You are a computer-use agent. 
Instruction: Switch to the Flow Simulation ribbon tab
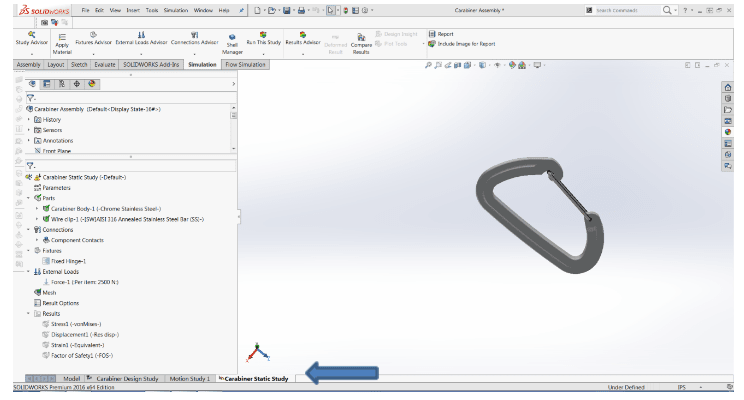tap(245, 64)
